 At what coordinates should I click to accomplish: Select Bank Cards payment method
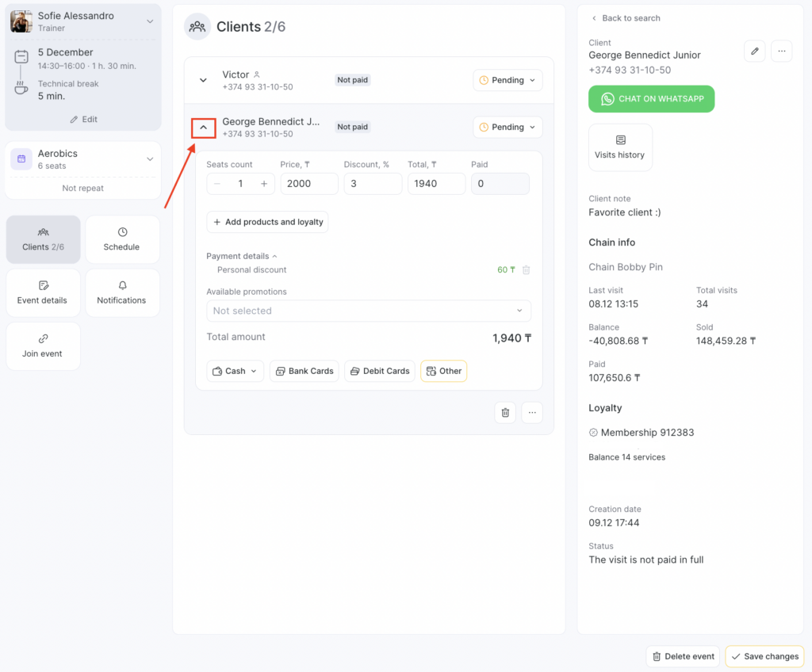[304, 371]
